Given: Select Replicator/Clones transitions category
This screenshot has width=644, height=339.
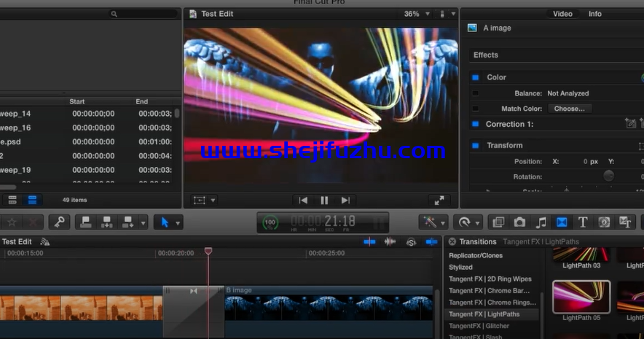Looking at the screenshot, I should pos(476,256).
